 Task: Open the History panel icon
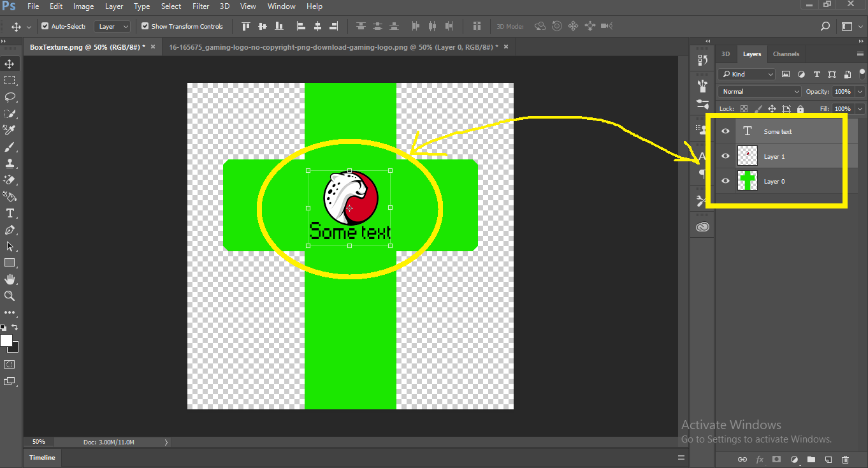pos(703,60)
